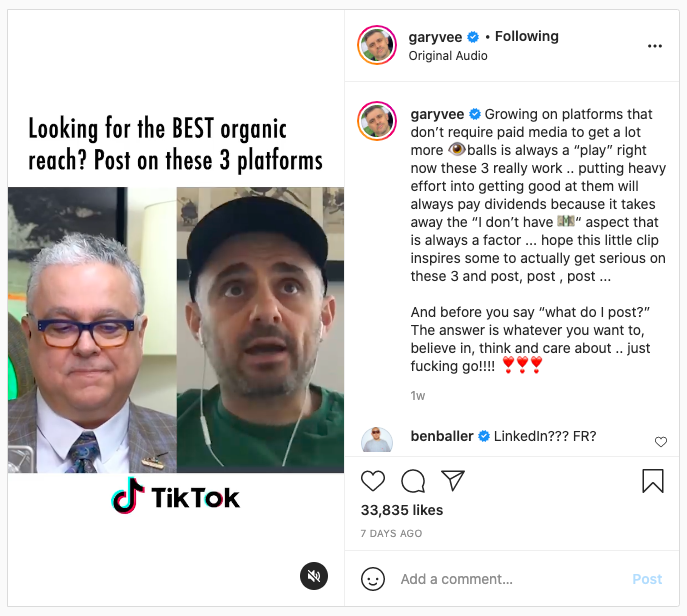This screenshot has width=687, height=616.
Task: Open comments via the speech bubble icon
Action: pyautogui.click(x=413, y=481)
